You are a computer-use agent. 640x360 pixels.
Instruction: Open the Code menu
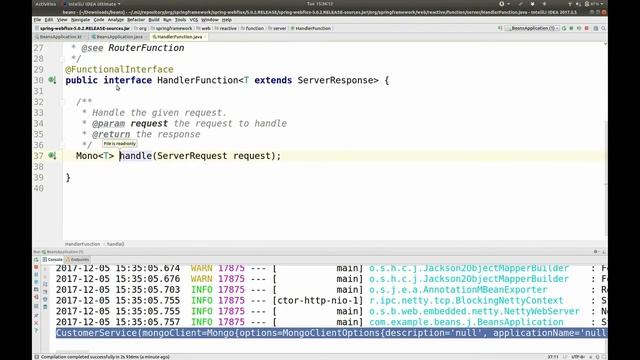(99, 20)
